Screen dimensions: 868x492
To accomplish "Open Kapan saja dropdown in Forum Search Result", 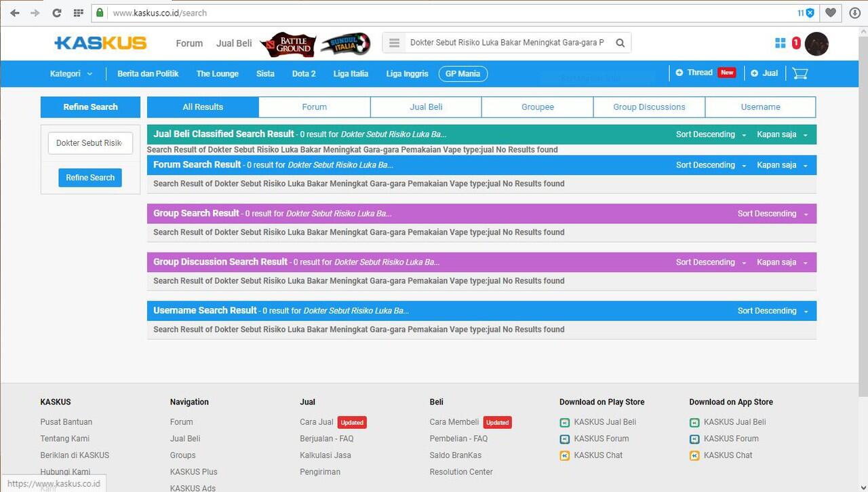I will tap(783, 165).
